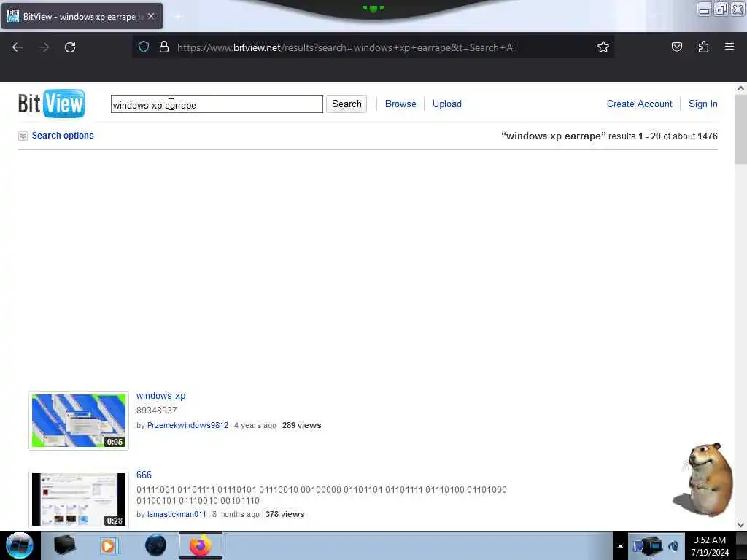Open the dark globe taskbar icon
This screenshot has width=747, height=560.
(156, 545)
